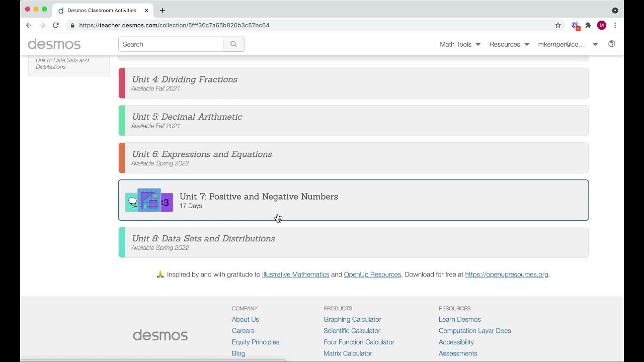This screenshot has height=362, width=644.
Task: Open the tab search arrow at top right
Action: click(615, 10)
